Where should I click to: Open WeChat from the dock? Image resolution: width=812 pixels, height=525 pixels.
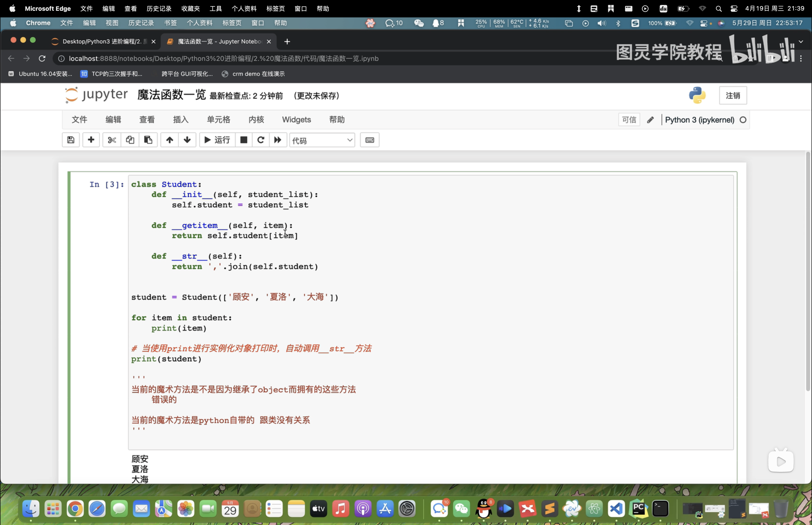pos(461,509)
